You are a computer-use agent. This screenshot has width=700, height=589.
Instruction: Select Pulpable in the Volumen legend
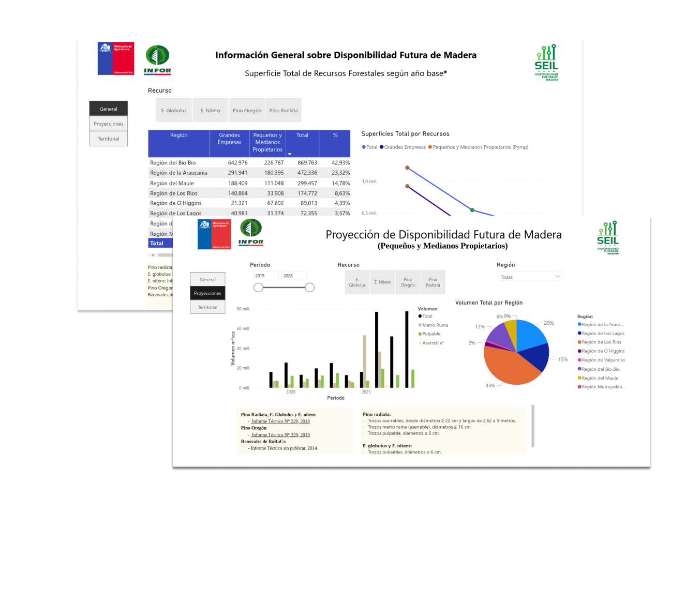(x=430, y=334)
